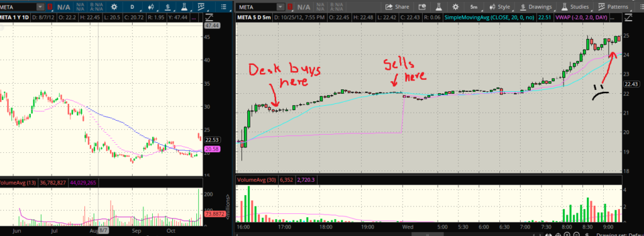Click the beaker icon next to Share
The height and width of the screenshot is (236, 644).
coord(438,6)
